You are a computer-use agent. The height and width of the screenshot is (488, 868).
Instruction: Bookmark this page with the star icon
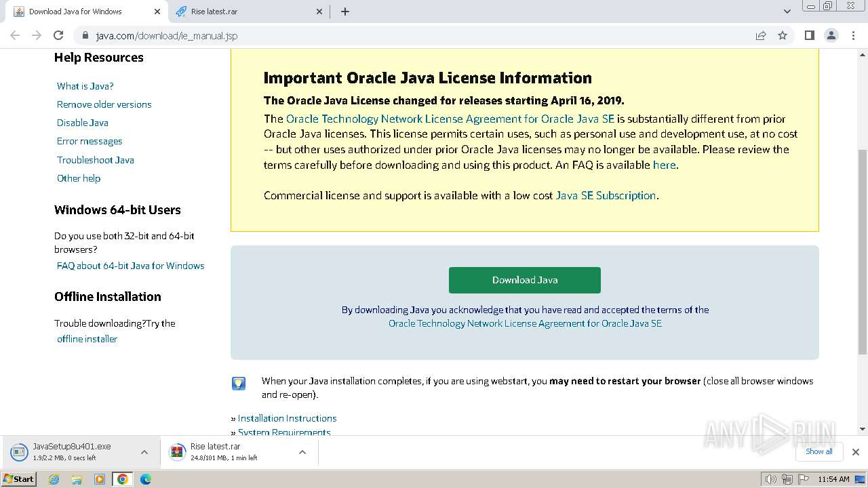(783, 35)
